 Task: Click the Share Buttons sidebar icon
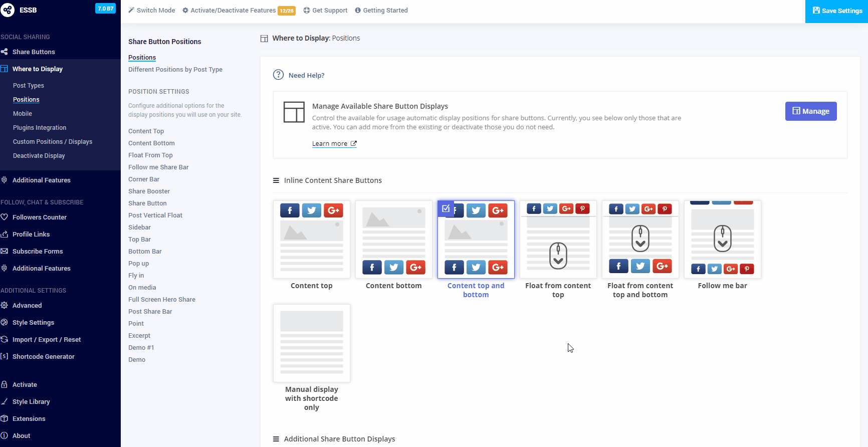pos(4,52)
